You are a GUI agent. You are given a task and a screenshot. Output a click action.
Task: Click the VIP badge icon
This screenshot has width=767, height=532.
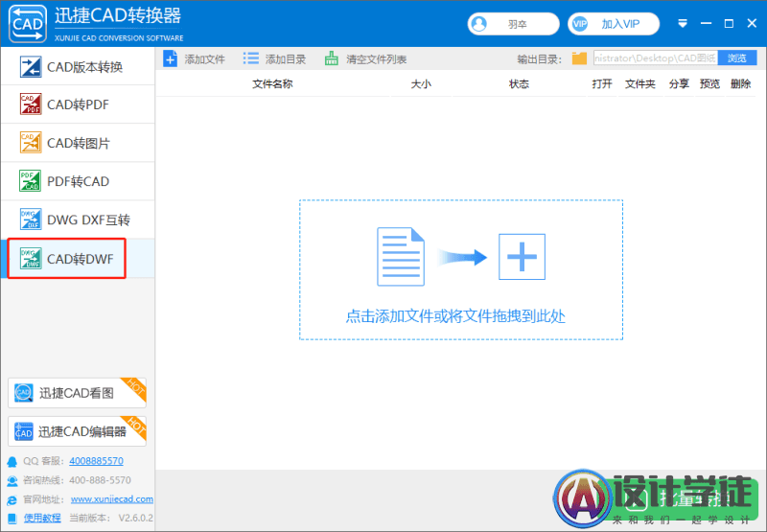click(580, 24)
